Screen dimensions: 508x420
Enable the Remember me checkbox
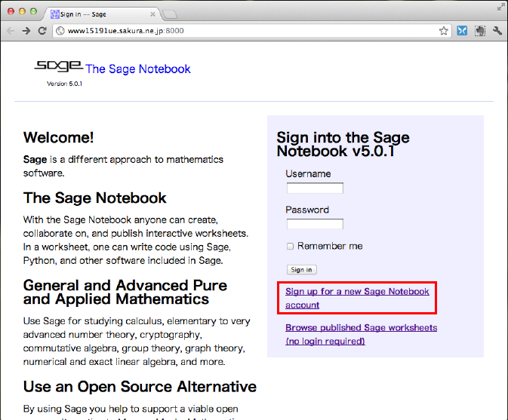pyautogui.click(x=290, y=247)
